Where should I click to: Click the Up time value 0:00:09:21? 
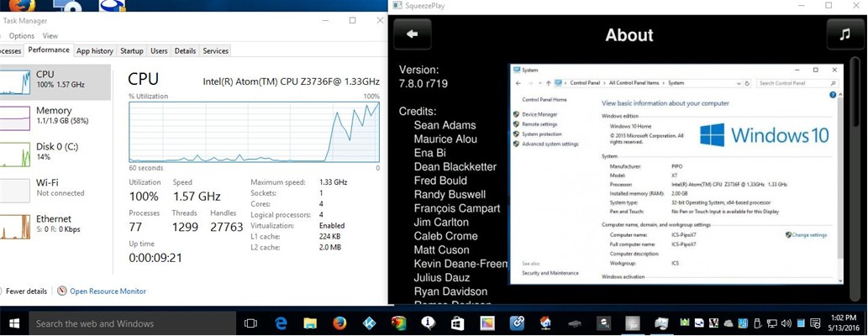pyautogui.click(x=155, y=258)
